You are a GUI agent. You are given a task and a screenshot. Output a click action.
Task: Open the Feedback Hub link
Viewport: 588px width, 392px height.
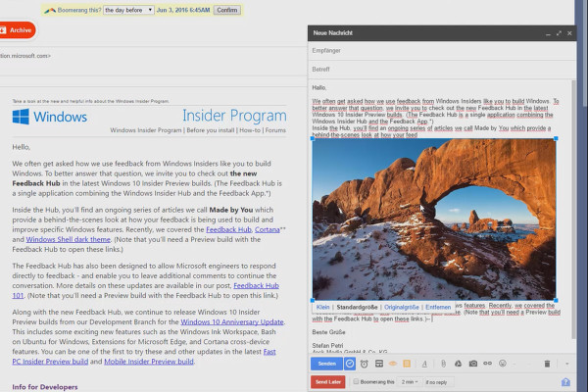tap(228, 229)
